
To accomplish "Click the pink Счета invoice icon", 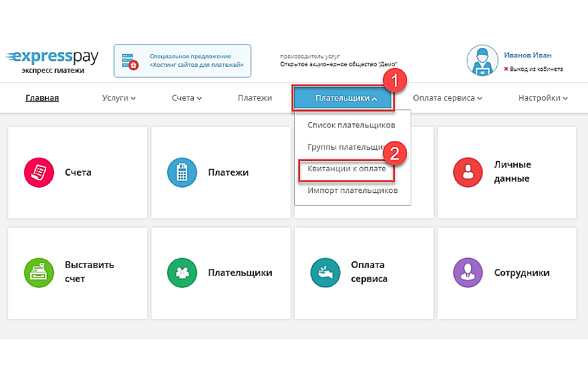I will pos(36,172).
